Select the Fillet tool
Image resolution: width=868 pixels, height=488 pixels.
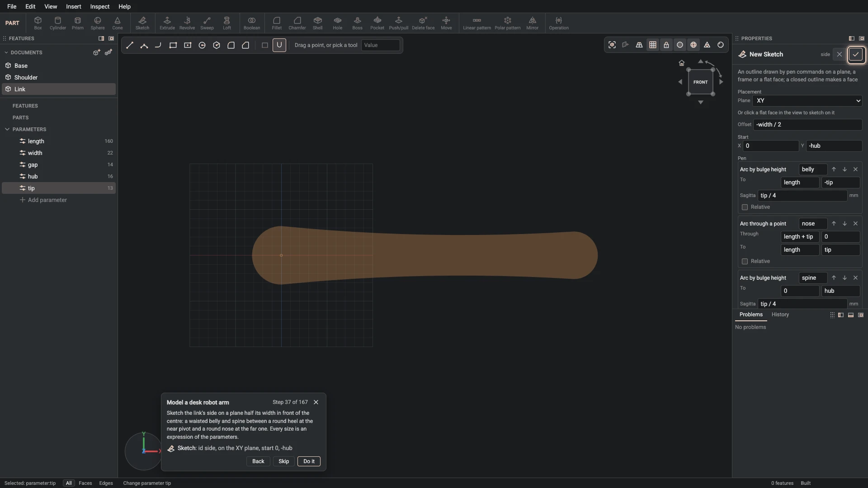click(277, 23)
